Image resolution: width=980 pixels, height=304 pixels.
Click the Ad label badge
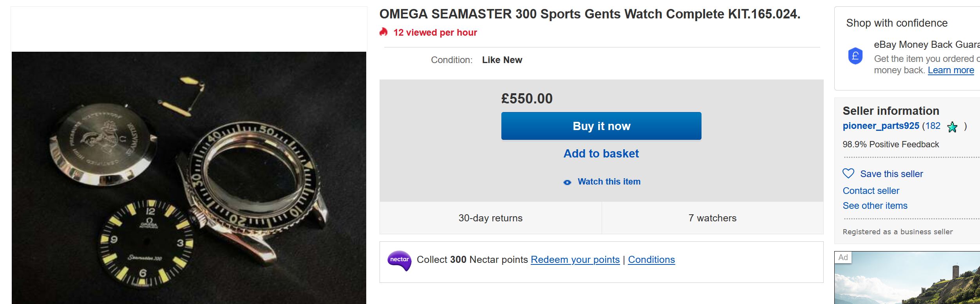[x=843, y=257]
